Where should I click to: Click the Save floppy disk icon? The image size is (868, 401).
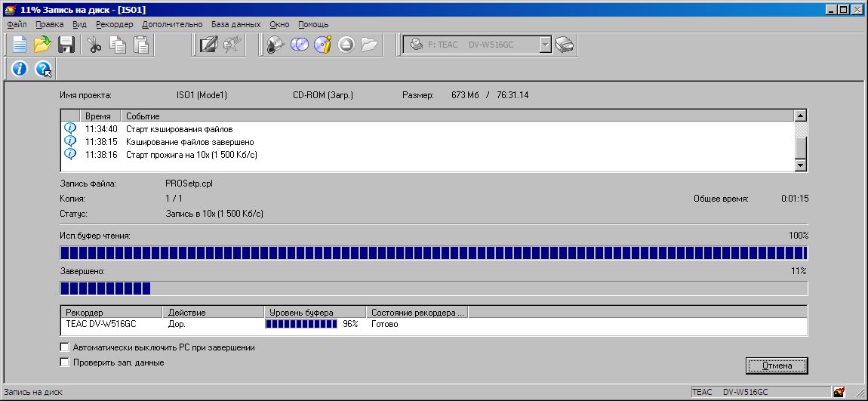pyautogui.click(x=66, y=45)
